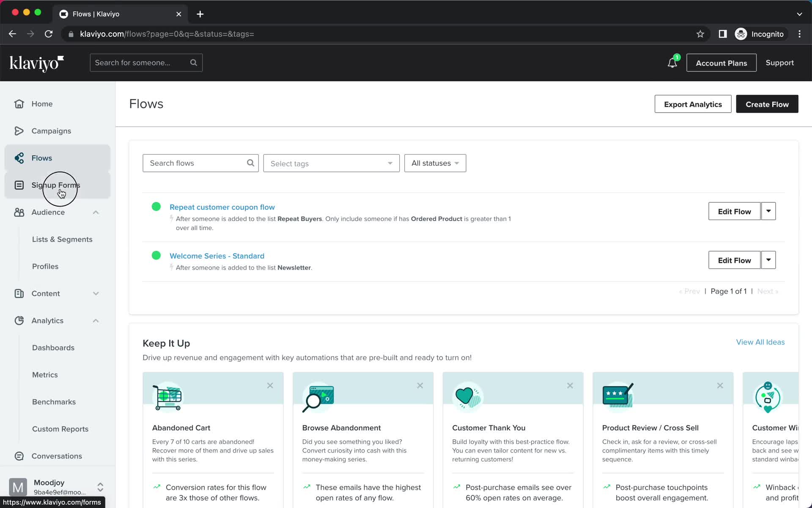Bookmark this page with the star icon
This screenshot has height=508, width=812.
point(700,34)
